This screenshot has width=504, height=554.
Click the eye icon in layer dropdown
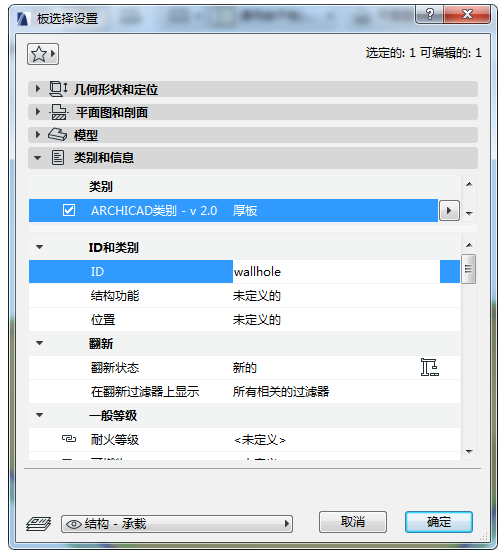point(74,524)
